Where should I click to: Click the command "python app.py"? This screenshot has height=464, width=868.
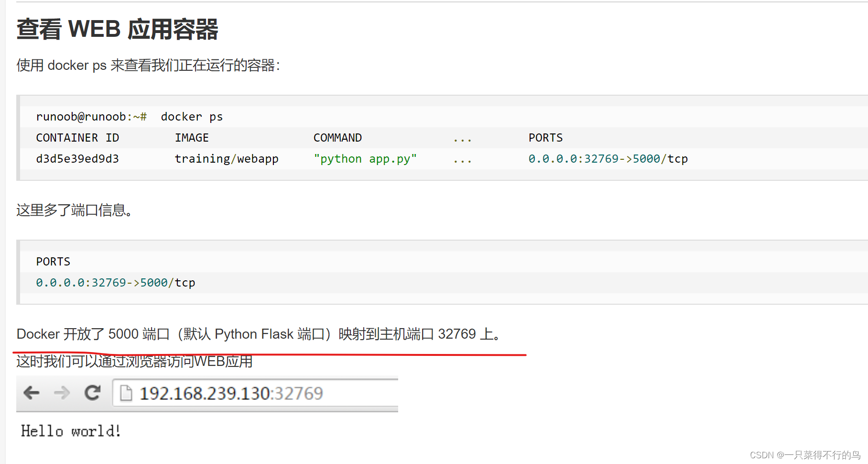pos(365,159)
